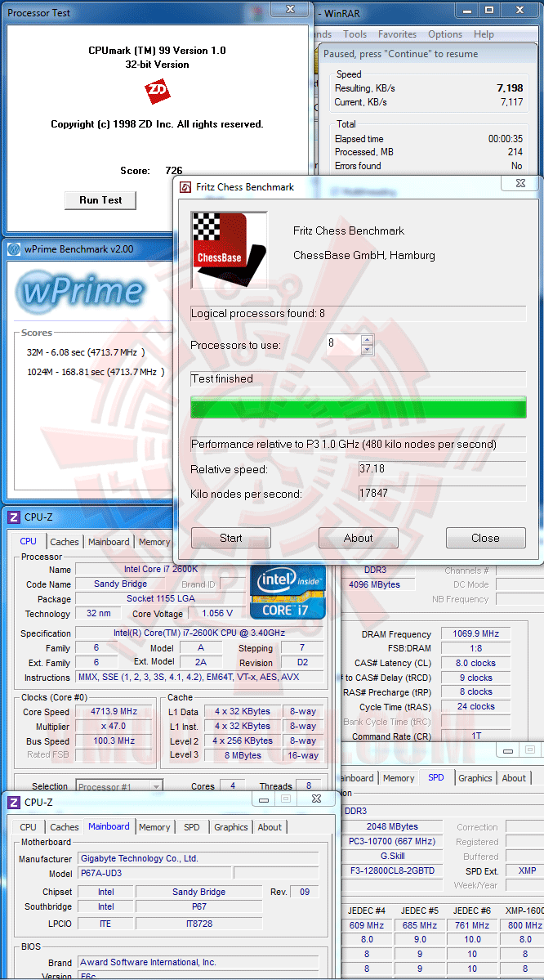
Task: Open Processor #1 selection dropdown
Action: pos(119,786)
